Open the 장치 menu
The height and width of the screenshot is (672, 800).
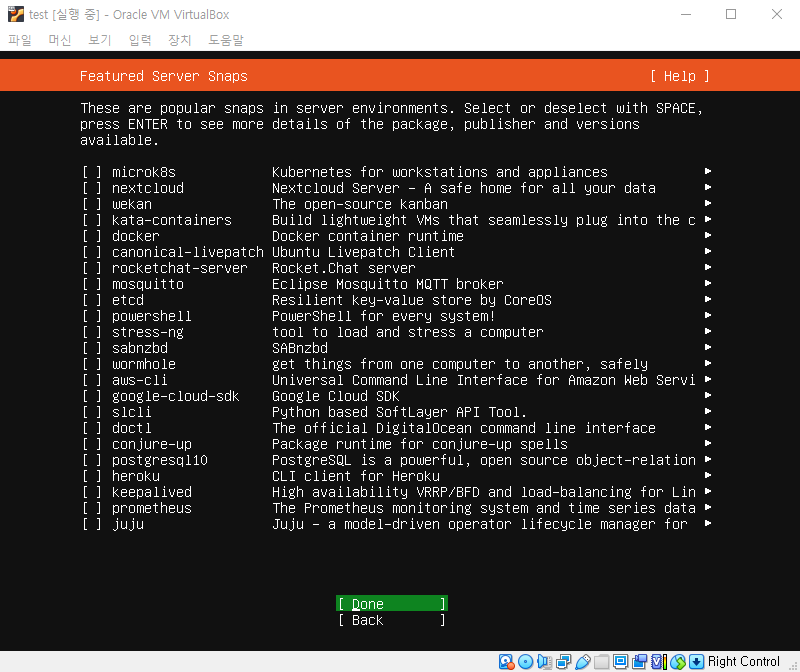[180, 40]
